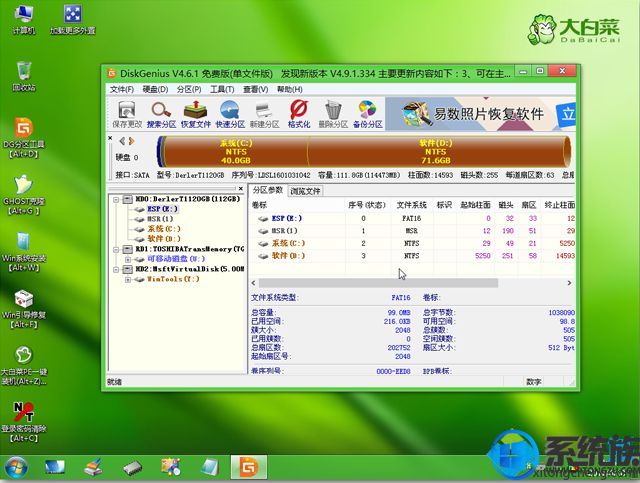The width and height of the screenshot is (640, 483).
Task: Open the monitor icon in the taskbar
Action: [55, 468]
